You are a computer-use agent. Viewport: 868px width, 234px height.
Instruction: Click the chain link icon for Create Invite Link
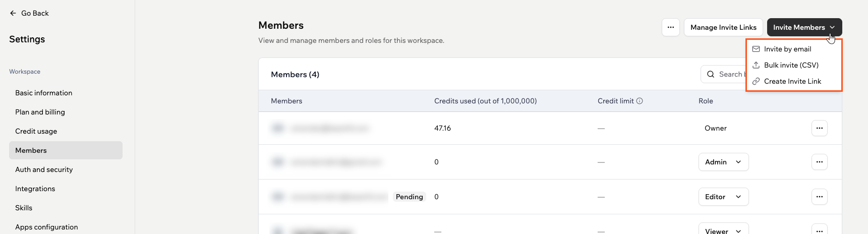(x=756, y=81)
